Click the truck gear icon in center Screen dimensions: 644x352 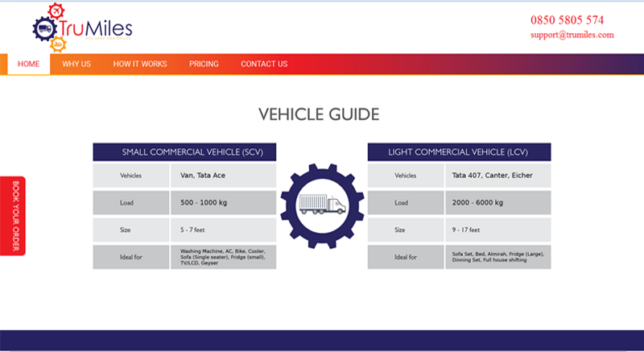[x=322, y=206]
